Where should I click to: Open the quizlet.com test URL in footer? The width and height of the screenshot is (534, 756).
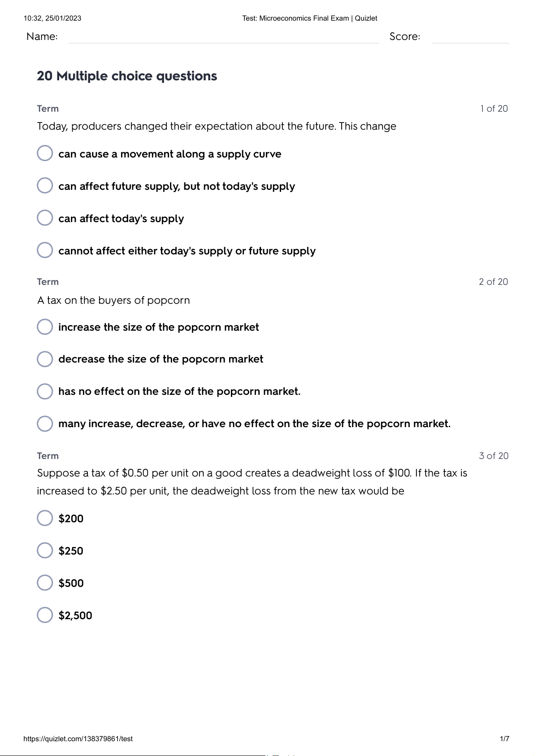click(x=78, y=739)
